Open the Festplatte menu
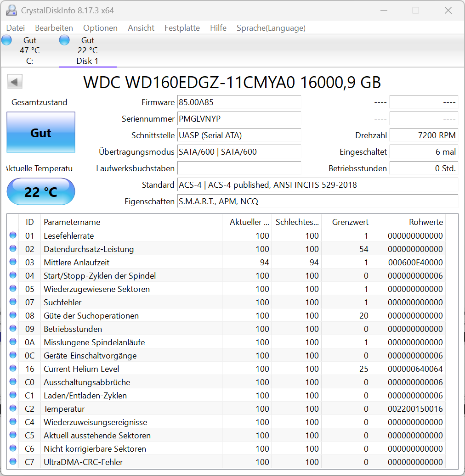Image resolution: width=465 pixels, height=476 pixels. pyautogui.click(x=182, y=28)
